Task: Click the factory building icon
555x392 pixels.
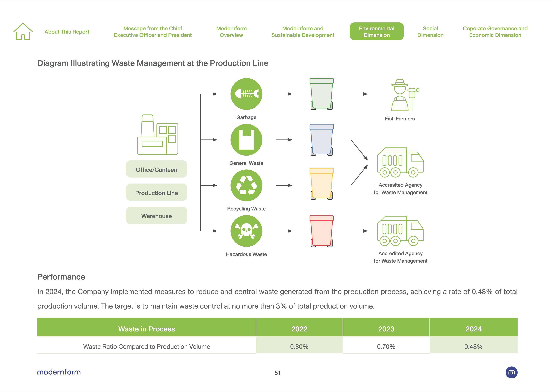Action: [x=157, y=135]
